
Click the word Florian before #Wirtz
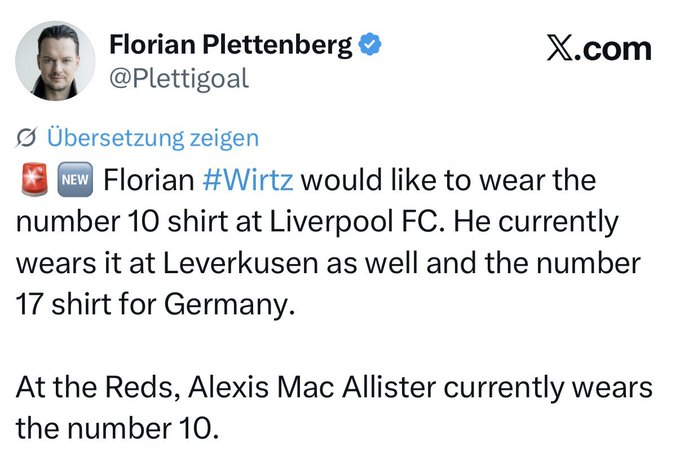149,180
